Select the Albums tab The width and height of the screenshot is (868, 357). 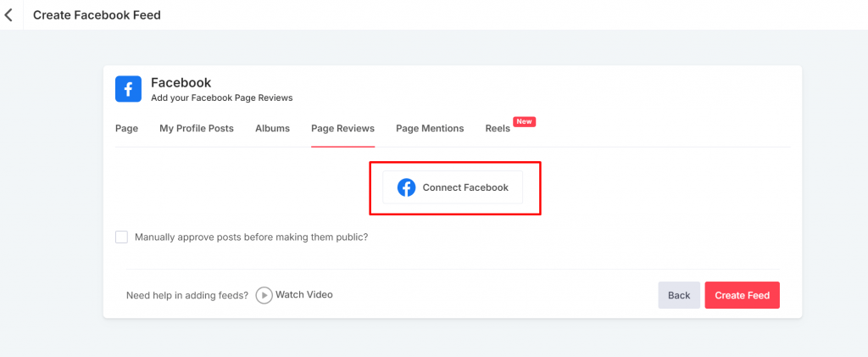click(x=272, y=129)
